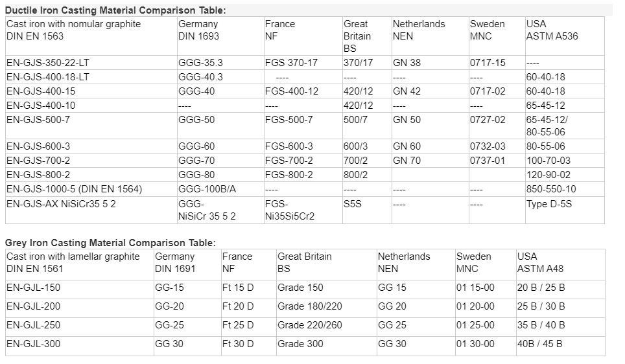This screenshot has width=625, height=364.
Task: Click the GN 42 cell
Action: [x=407, y=91]
